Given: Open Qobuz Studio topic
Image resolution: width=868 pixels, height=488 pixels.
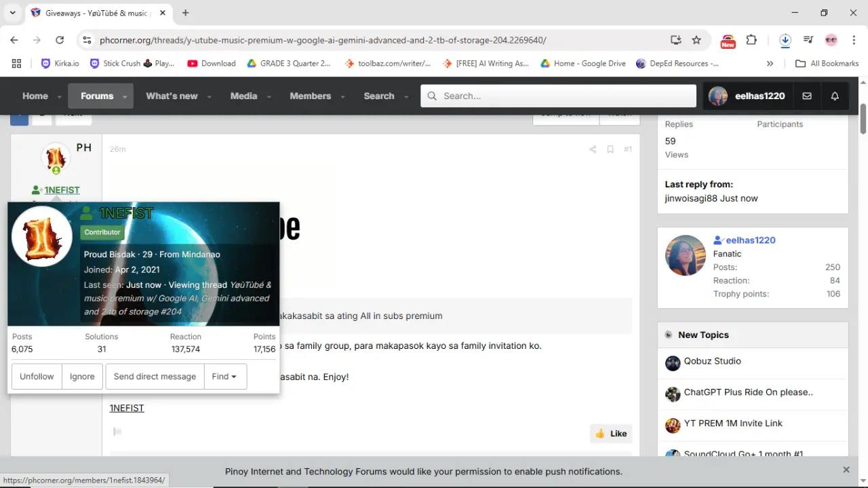Looking at the screenshot, I should (x=712, y=361).
